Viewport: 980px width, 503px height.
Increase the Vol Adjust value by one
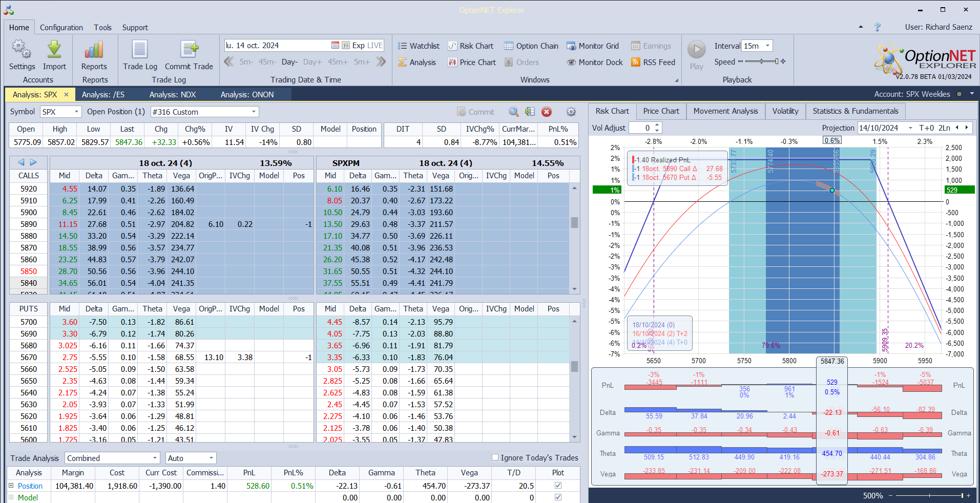[x=657, y=125]
